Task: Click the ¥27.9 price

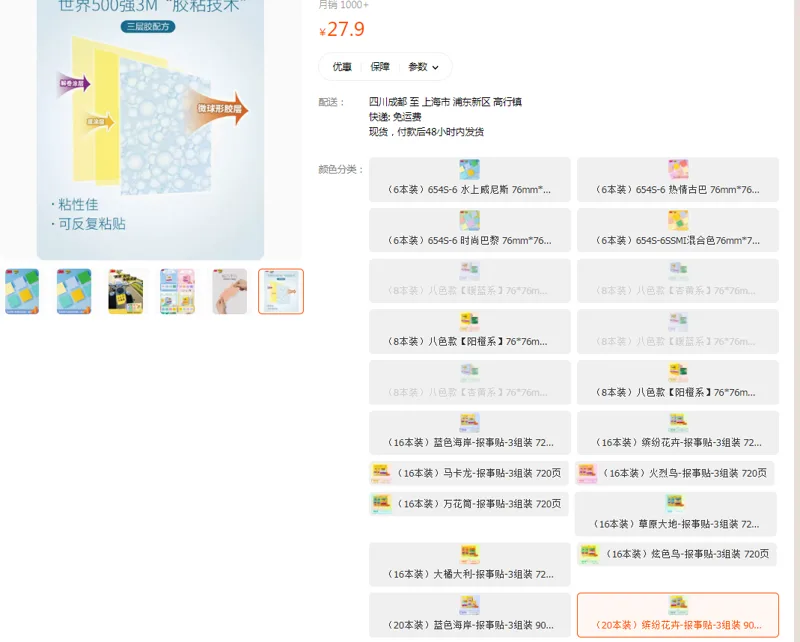Action: click(342, 29)
